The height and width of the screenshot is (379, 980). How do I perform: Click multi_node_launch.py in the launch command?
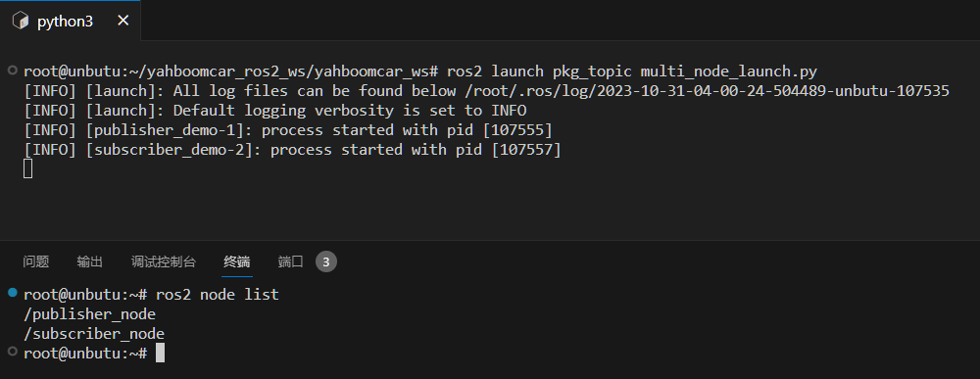pyautogui.click(x=729, y=71)
